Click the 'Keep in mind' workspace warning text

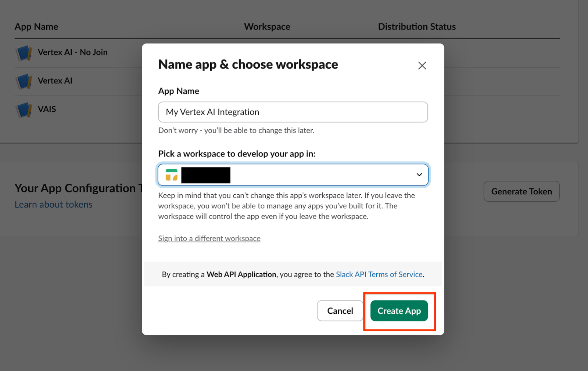coord(287,206)
